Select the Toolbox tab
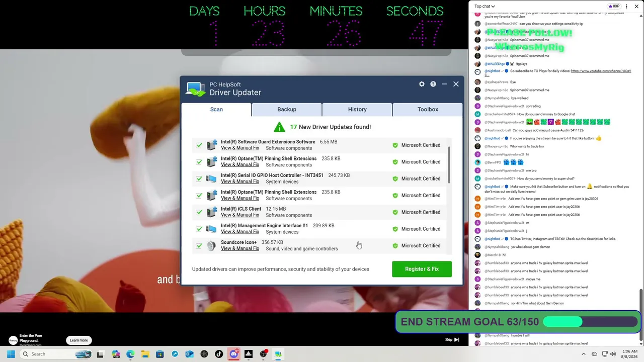 428,109
